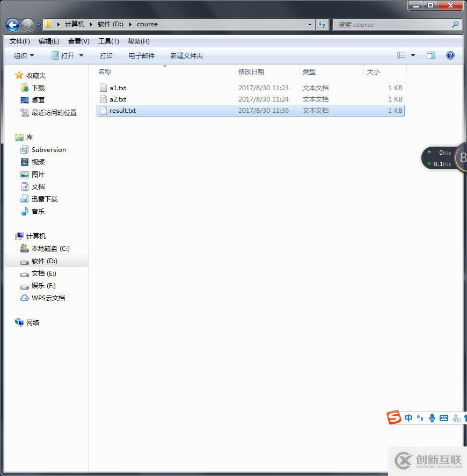
Task: Open 桌面 in the favorites list
Action: click(x=38, y=100)
